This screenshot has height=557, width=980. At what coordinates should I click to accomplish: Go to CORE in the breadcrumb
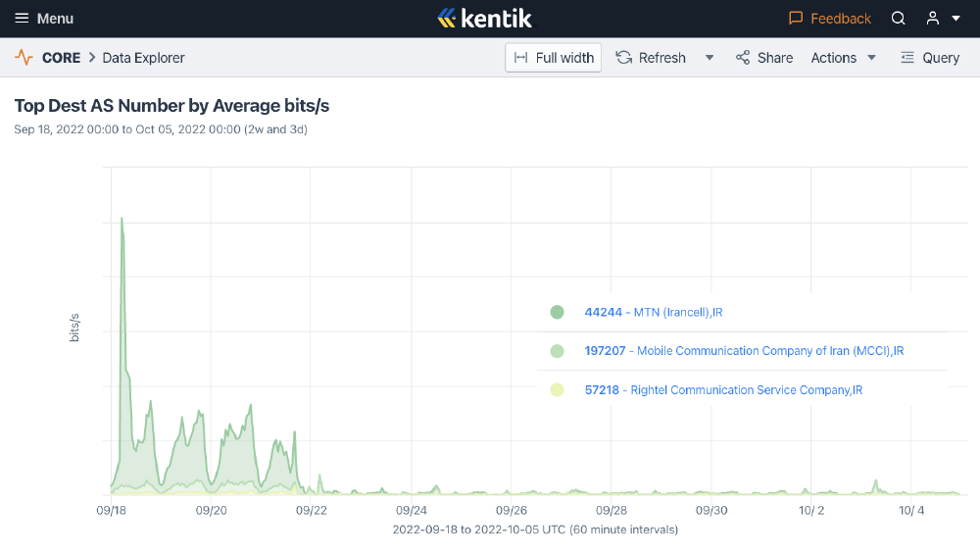(61, 58)
